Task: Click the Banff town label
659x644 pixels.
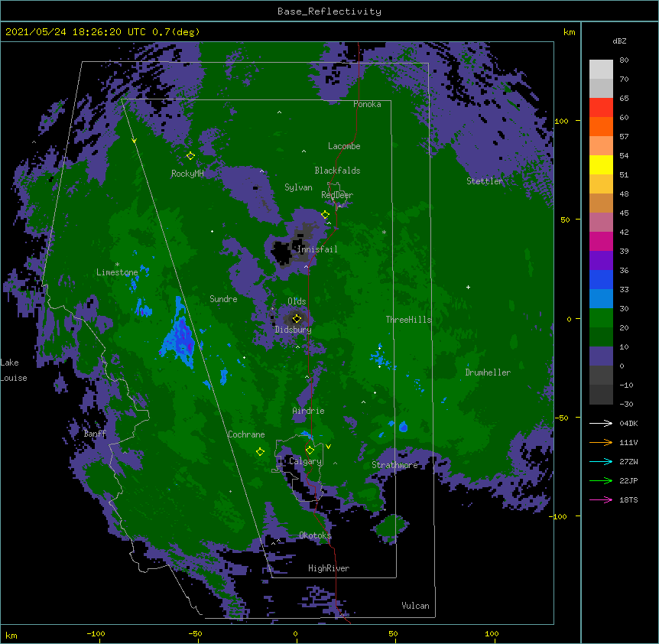Action: coord(95,434)
